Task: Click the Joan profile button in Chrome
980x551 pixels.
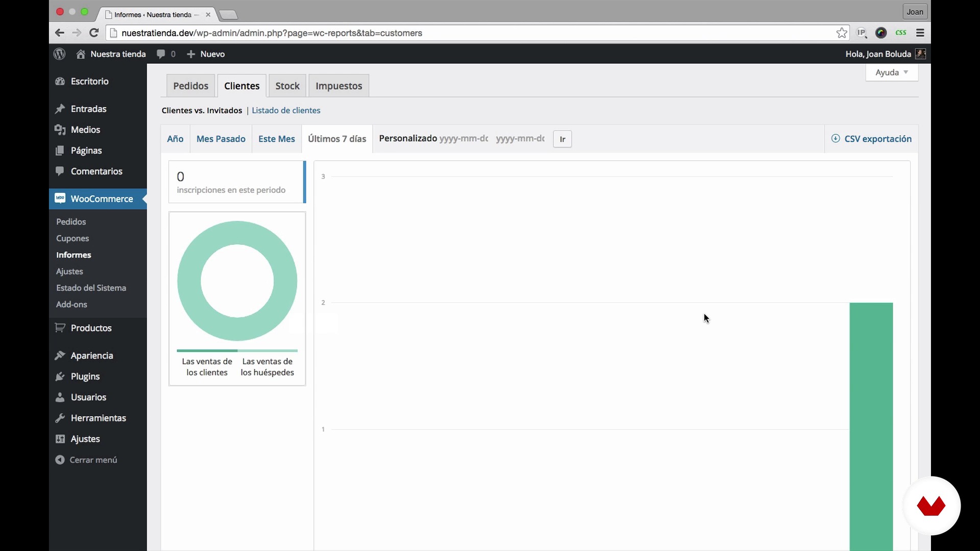Action: point(915,12)
